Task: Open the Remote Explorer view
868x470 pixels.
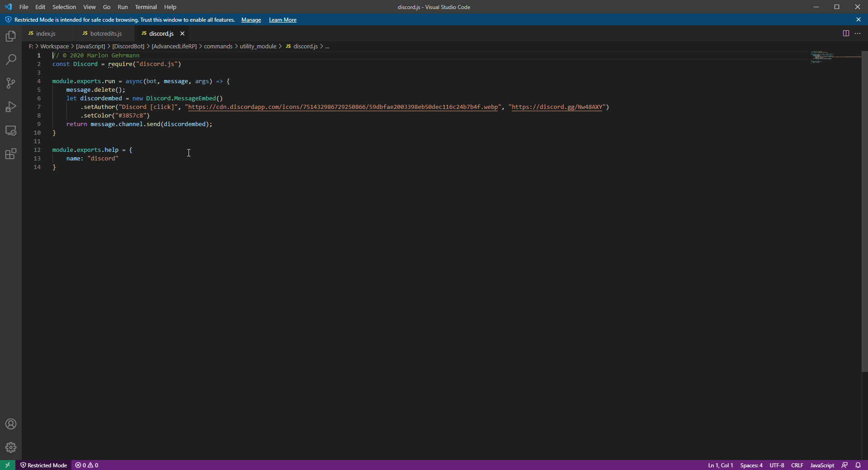Action: pos(11,131)
